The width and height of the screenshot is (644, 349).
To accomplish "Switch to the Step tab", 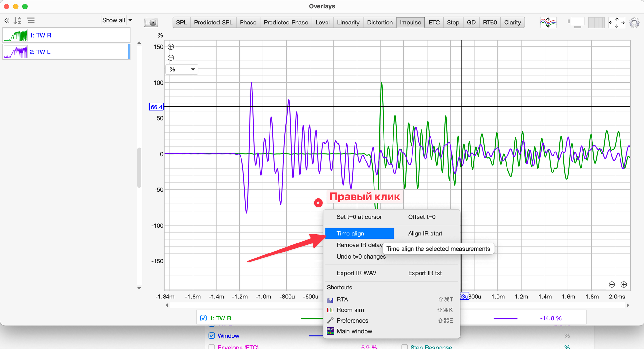I will point(453,23).
